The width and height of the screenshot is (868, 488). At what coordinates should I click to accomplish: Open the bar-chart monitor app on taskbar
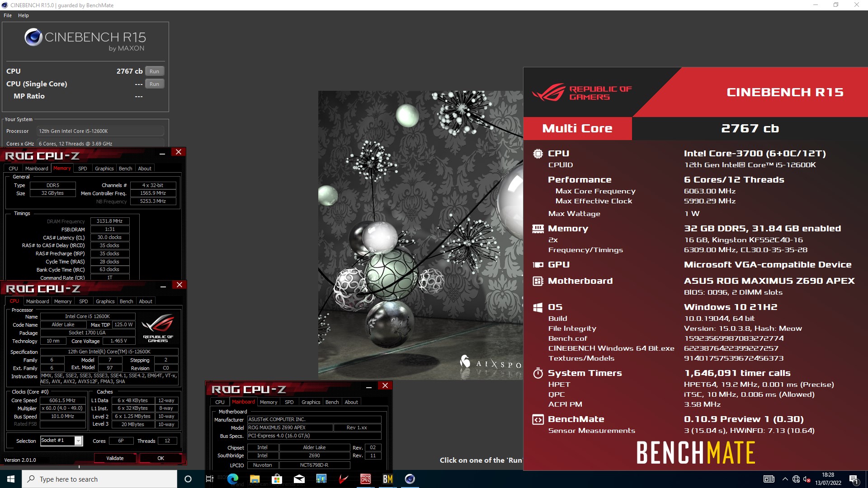point(321,479)
